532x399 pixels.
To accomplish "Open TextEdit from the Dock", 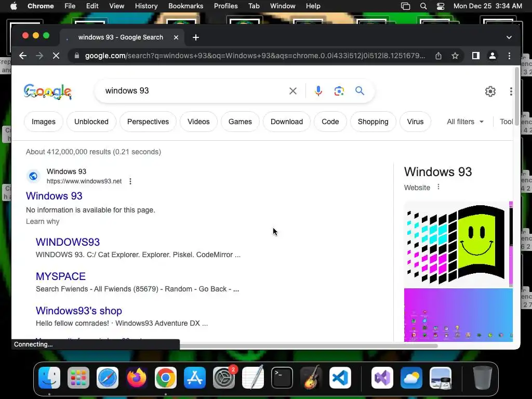I will 253,378.
